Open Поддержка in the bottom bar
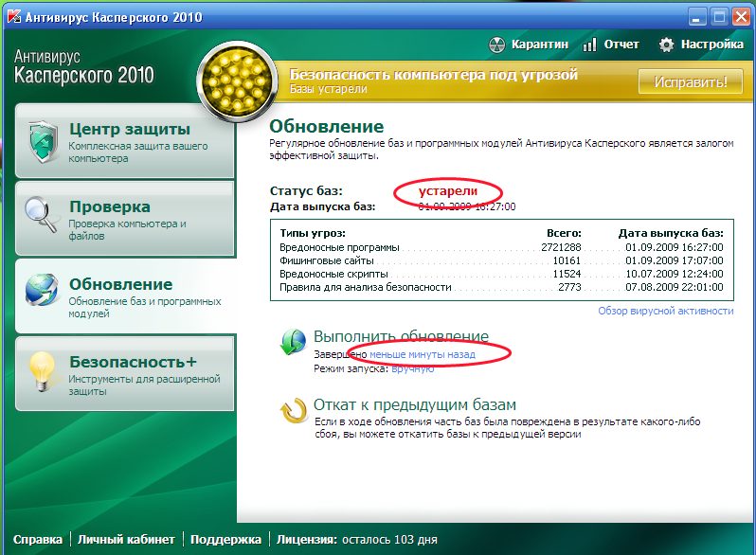This screenshot has height=555, width=756. tap(225, 539)
